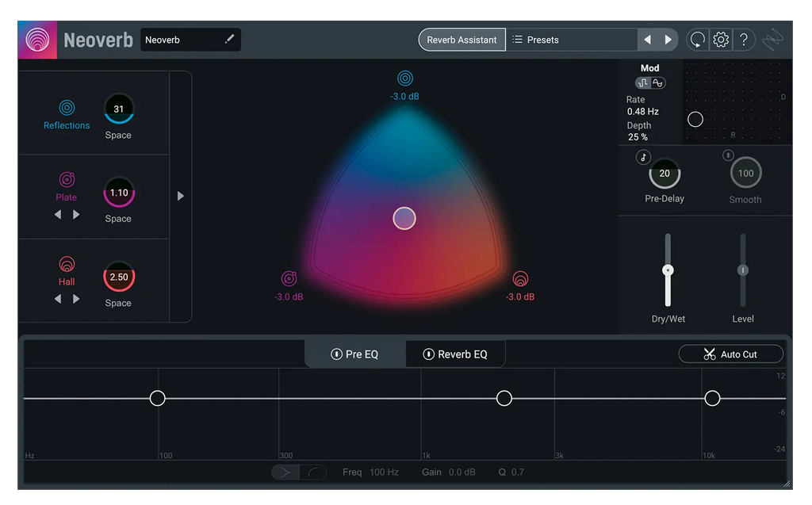
Task: Choose the low-shelf filter shape button
Action: (x=313, y=472)
